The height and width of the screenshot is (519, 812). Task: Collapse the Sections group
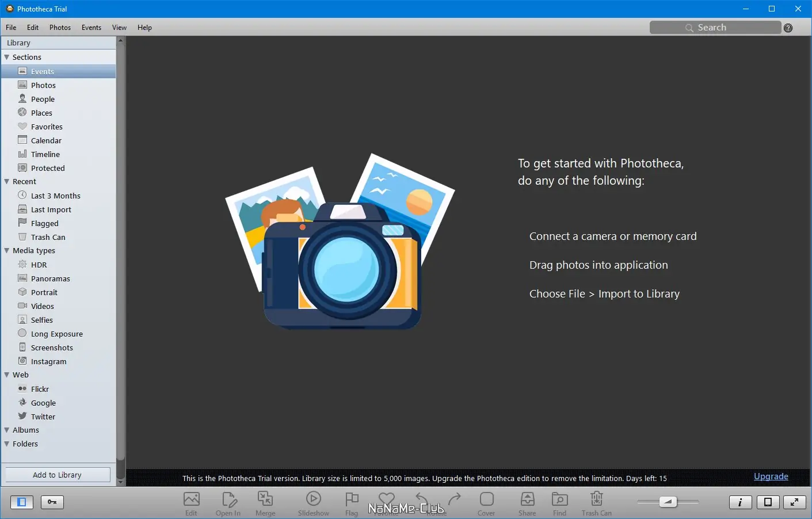pyautogui.click(x=7, y=57)
